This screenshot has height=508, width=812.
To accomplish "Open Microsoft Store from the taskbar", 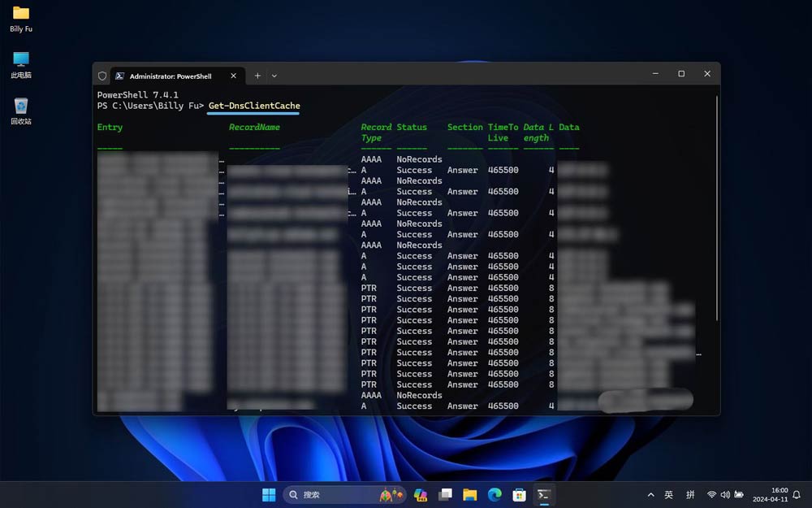I will coord(519,494).
